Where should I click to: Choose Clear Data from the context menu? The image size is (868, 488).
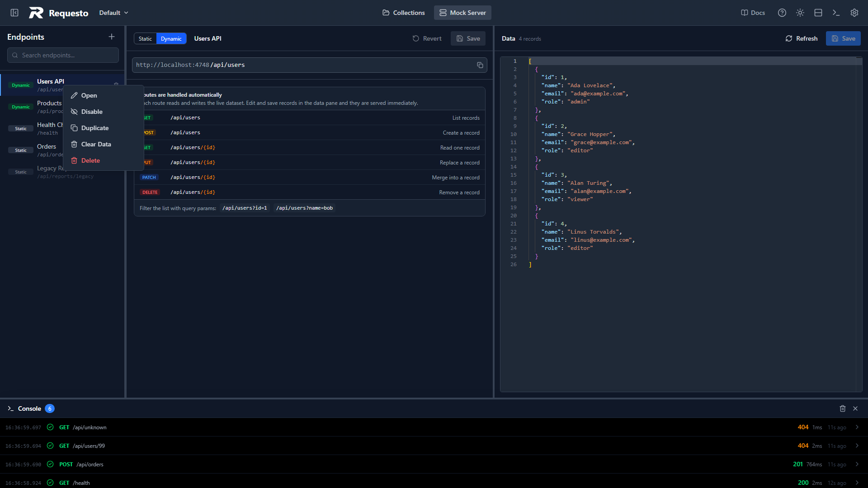(x=104, y=144)
